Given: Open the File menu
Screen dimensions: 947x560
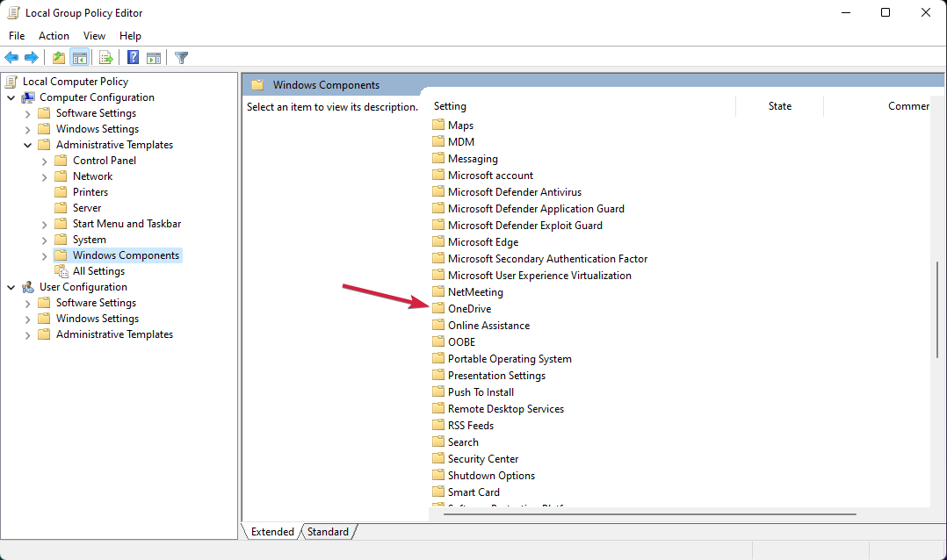Looking at the screenshot, I should point(17,36).
